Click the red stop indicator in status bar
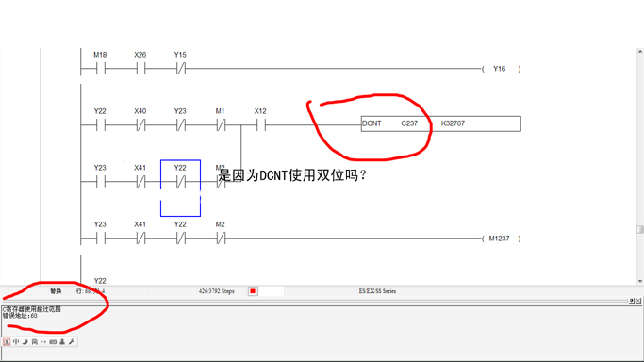644x362 pixels. pos(253,291)
